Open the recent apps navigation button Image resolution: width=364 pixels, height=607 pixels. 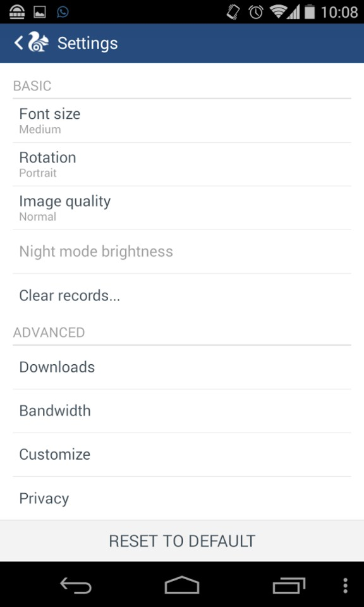tap(289, 584)
